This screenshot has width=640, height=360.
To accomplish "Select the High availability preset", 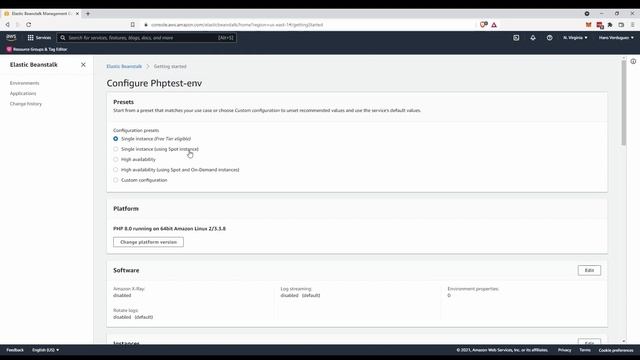I will pos(116,159).
